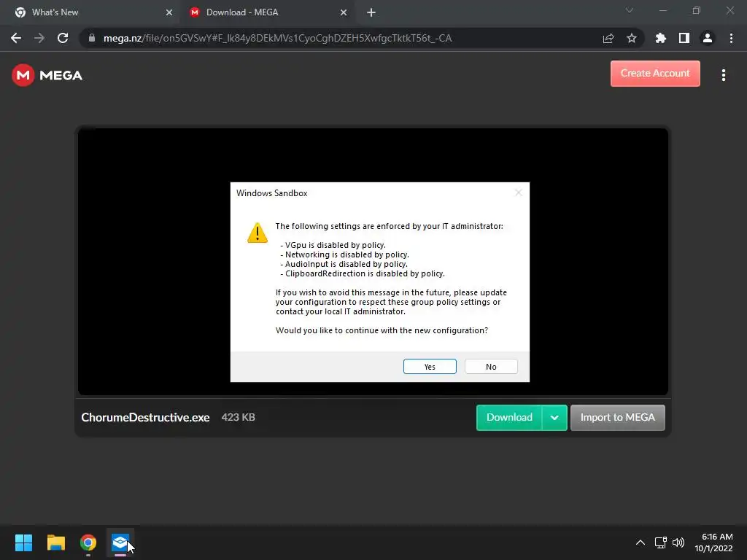Click the Chrome taskbar icon
This screenshot has width=747, height=560.
[88, 542]
